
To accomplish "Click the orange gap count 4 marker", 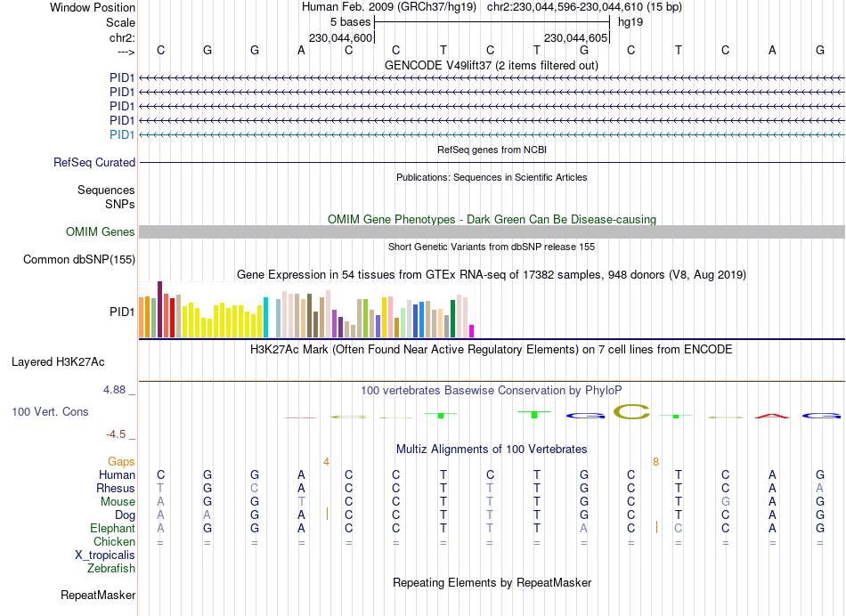I will [x=327, y=462].
